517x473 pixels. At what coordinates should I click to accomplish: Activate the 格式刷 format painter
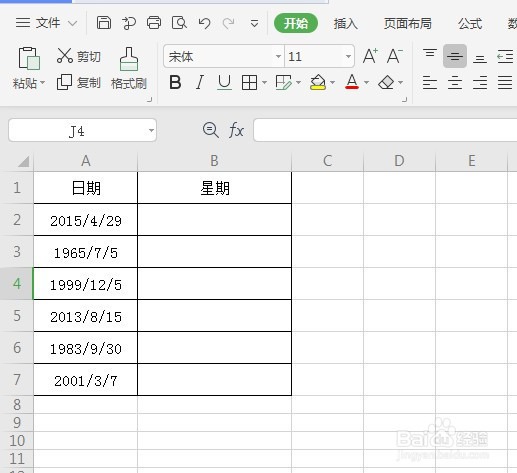pos(129,68)
